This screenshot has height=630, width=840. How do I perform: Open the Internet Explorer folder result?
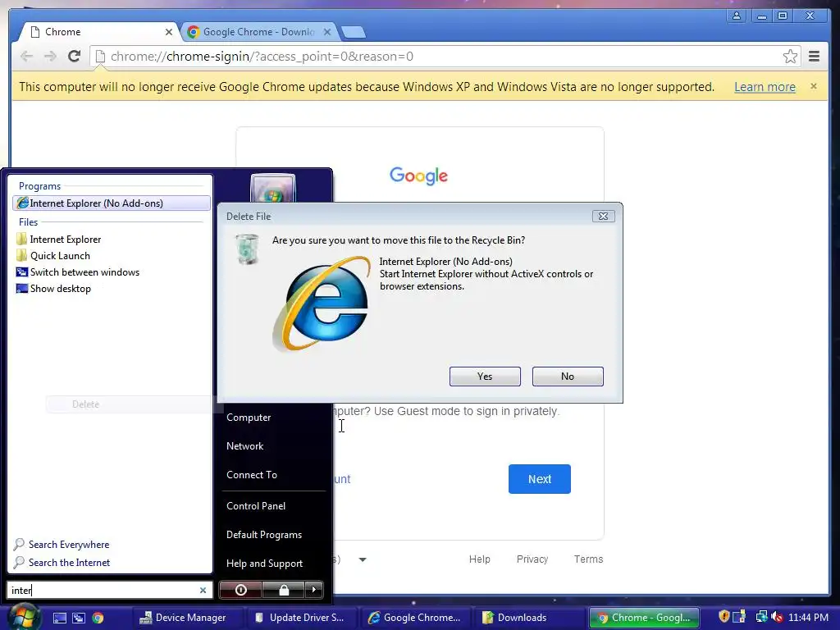(x=66, y=239)
